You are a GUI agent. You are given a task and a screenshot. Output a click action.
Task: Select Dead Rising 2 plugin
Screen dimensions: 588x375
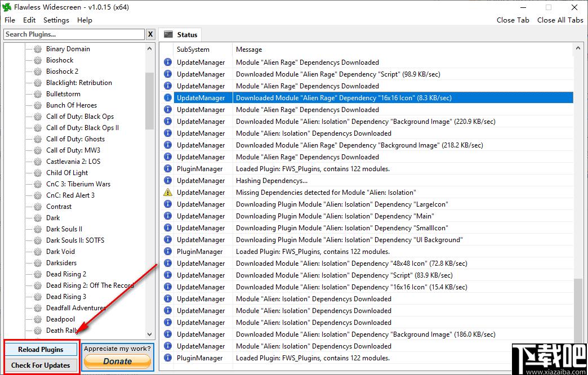point(66,274)
